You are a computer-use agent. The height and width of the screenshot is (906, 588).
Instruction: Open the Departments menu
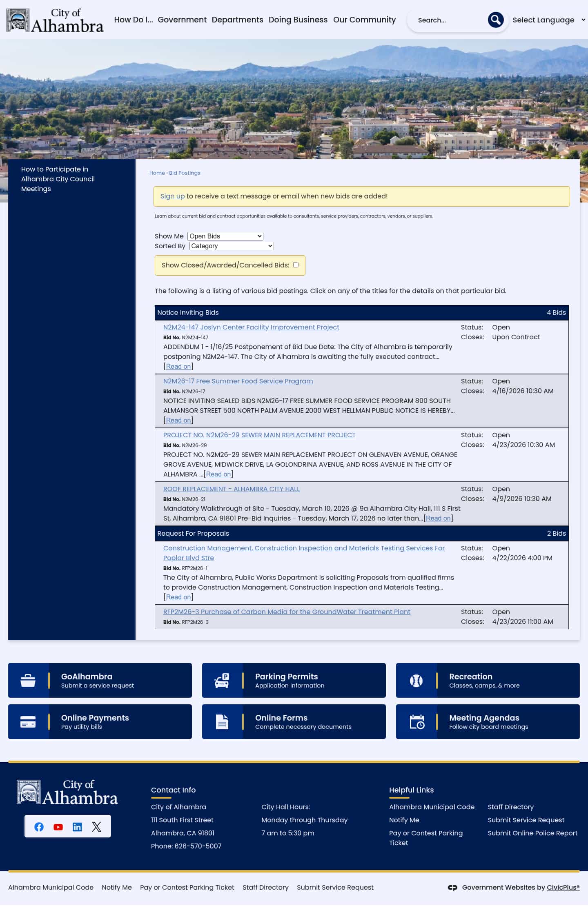pos(237,20)
